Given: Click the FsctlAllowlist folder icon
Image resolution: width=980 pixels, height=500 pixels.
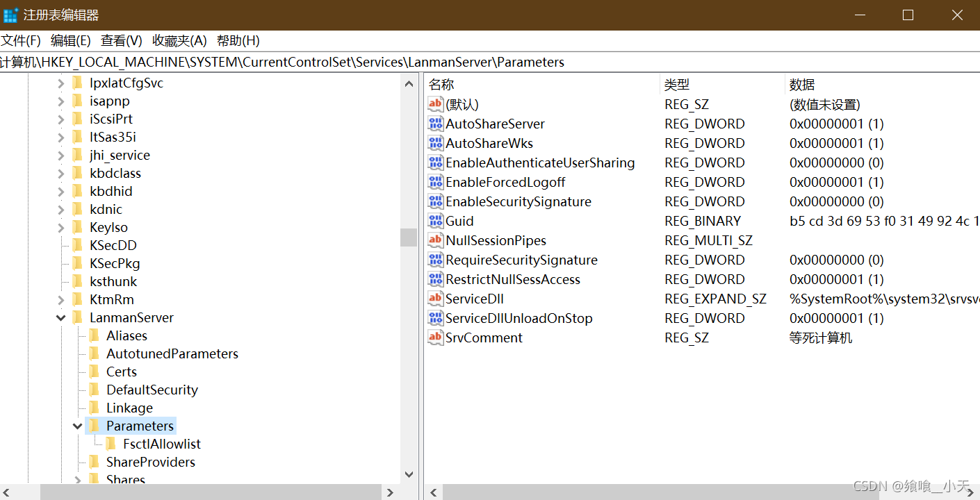Looking at the screenshot, I should (x=111, y=444).
